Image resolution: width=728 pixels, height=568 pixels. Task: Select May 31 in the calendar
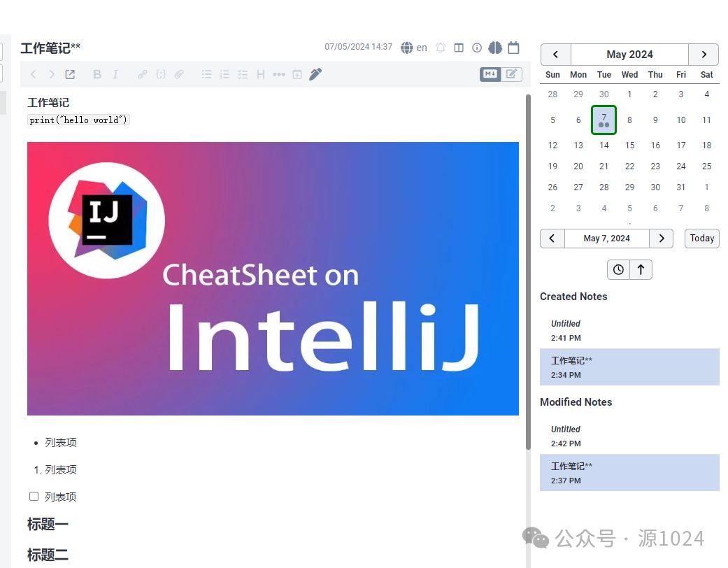pyautogui.click(x=680, y=187)
